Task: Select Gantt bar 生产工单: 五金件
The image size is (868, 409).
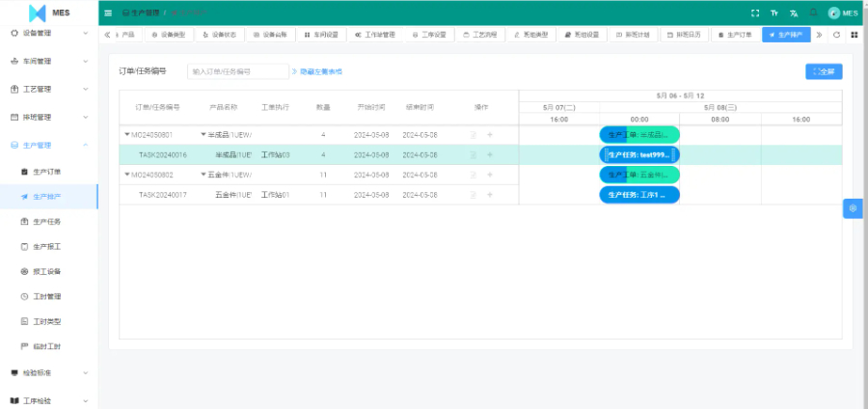Action: (639, 175)
